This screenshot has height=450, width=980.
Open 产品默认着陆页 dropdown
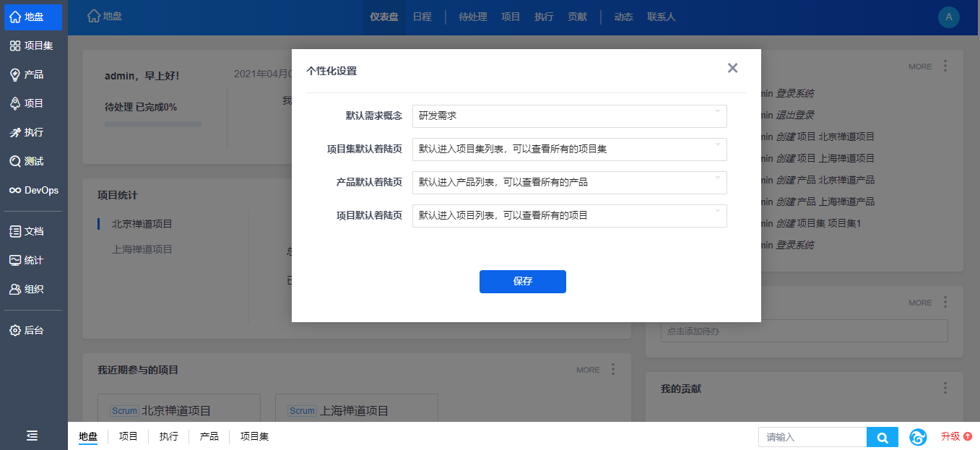click(x=569, y=183)
